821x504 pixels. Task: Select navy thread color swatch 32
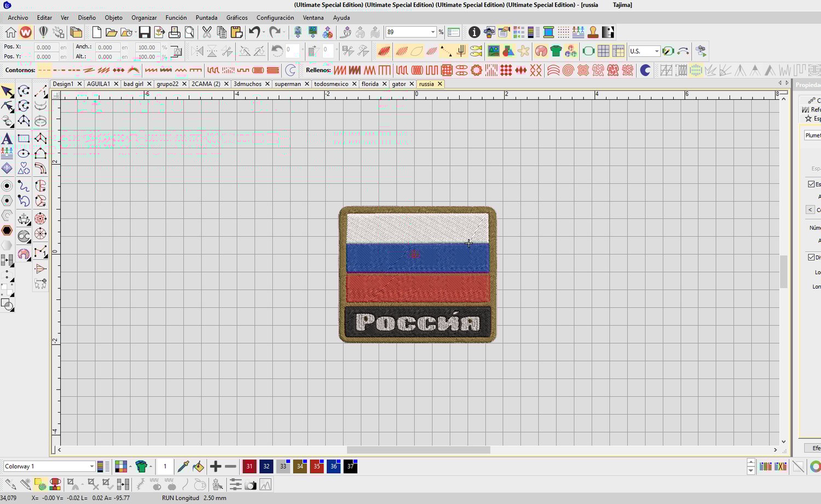click(266, 466)
